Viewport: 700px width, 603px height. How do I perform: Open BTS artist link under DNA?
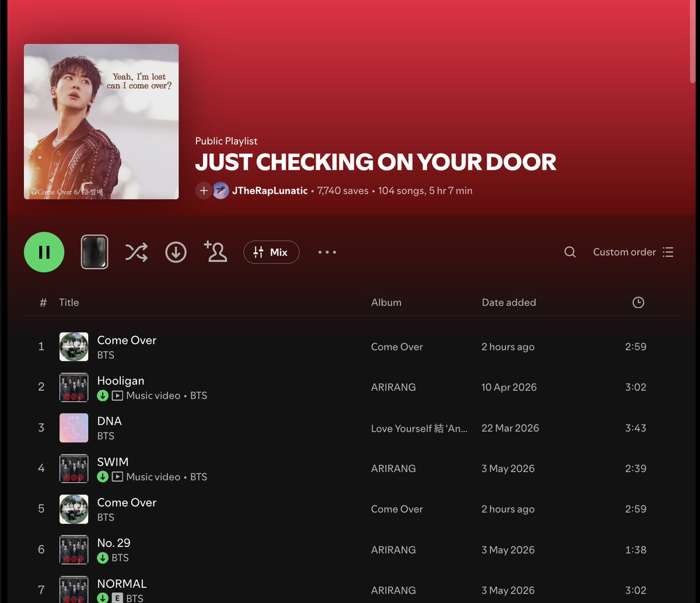[x=106, y=436]
